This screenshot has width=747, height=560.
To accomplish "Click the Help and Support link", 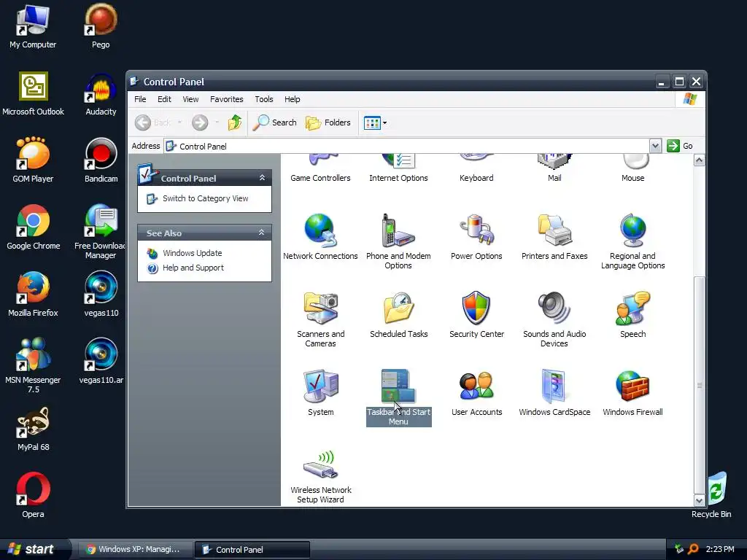I will point(193,268).
